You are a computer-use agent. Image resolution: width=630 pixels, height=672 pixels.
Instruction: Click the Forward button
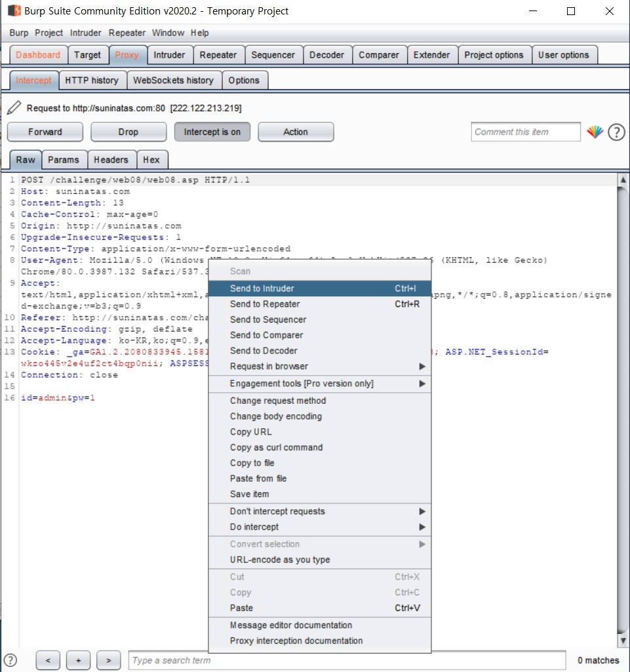click(45, 132)
